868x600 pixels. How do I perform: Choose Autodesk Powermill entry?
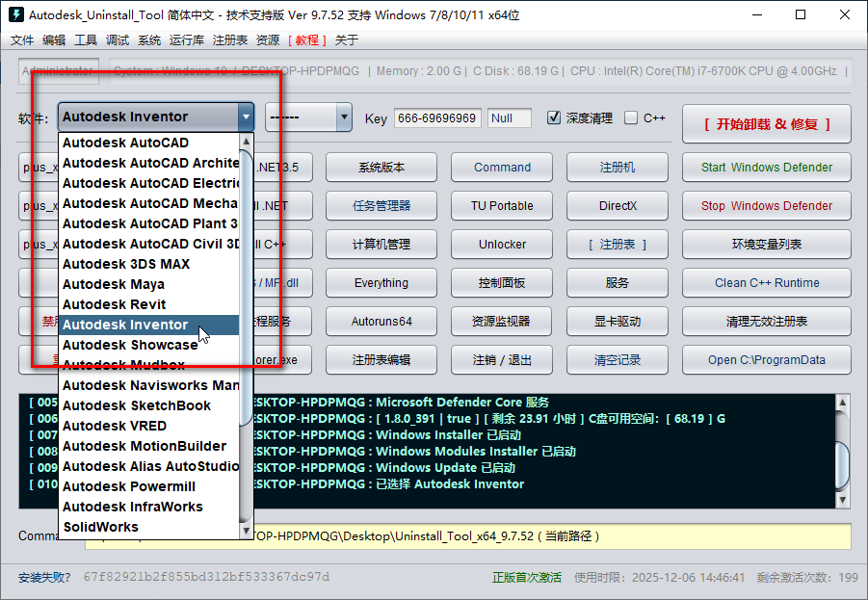tap(149, 486)
